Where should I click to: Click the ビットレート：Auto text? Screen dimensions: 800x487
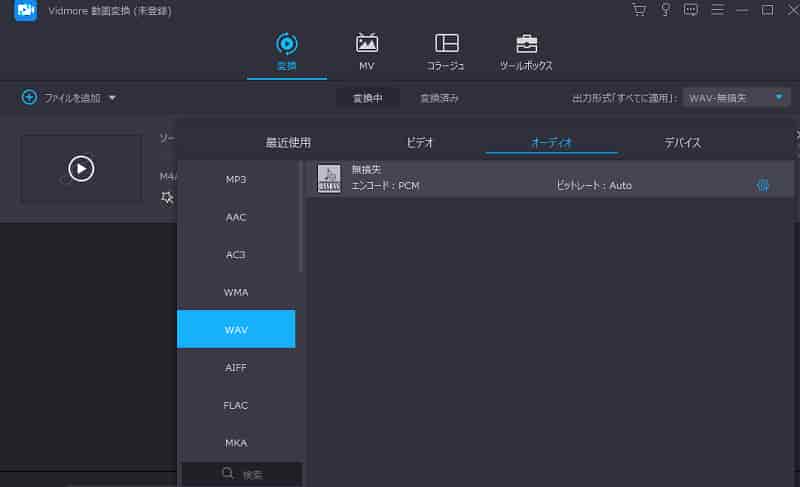pyautogui.click(x=593, y=186)
